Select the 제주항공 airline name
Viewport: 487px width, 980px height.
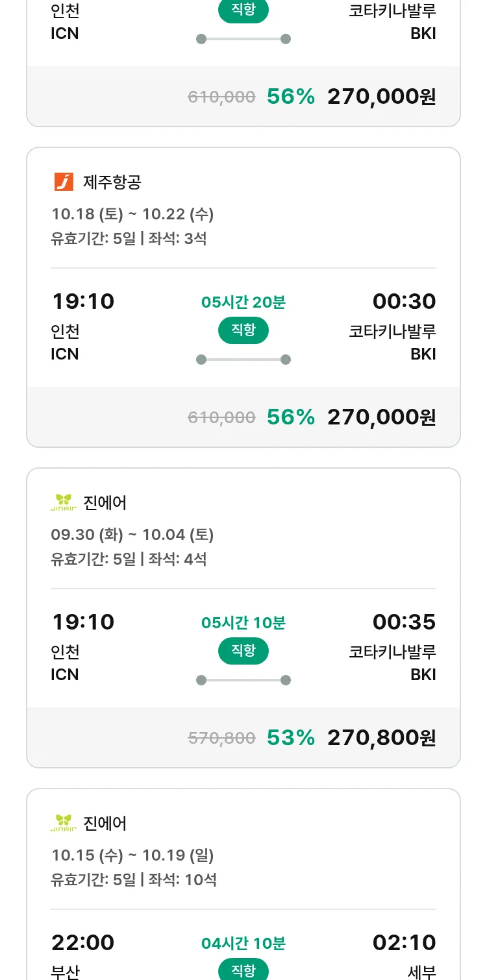(x=112, y=182)
